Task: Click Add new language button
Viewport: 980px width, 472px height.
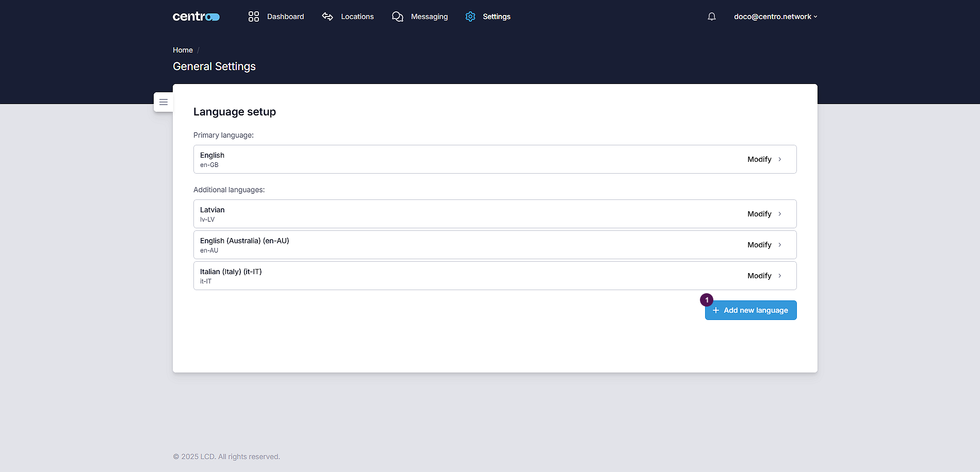Action: pos(751,310)
